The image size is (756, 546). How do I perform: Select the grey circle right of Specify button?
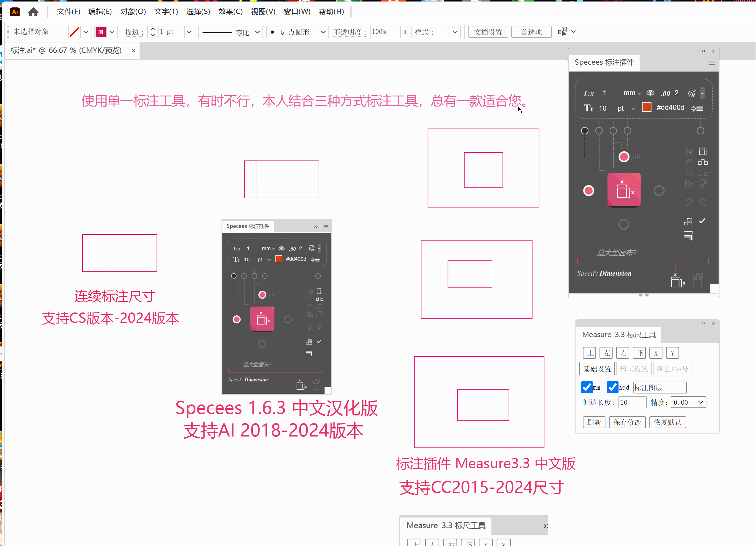point(659,191)
